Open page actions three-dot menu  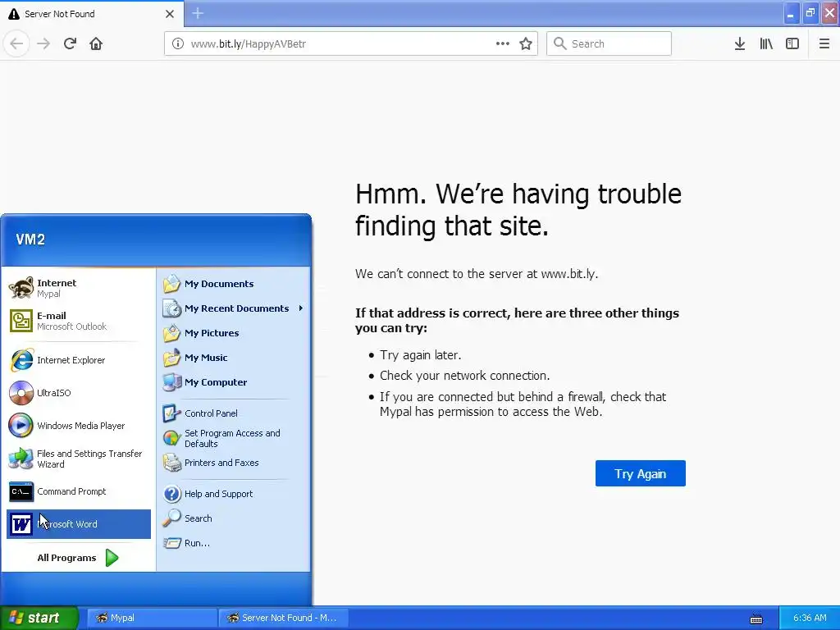click(503, 43)
